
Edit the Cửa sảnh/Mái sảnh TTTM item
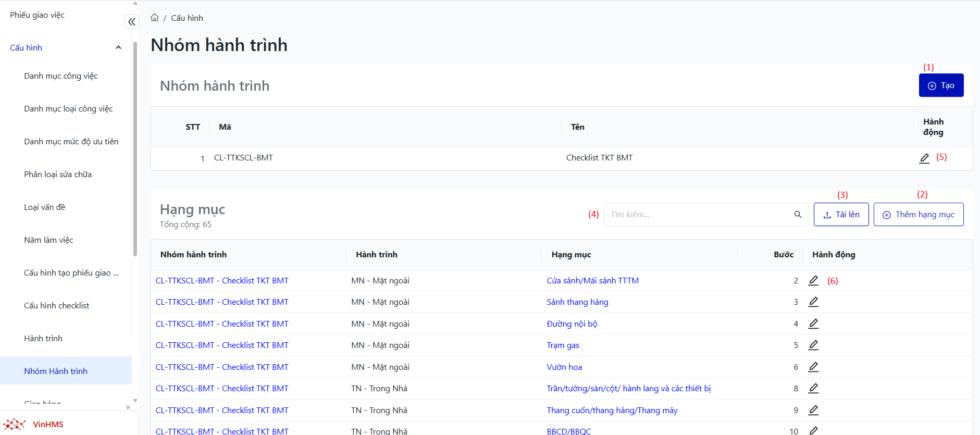(813, 281)
